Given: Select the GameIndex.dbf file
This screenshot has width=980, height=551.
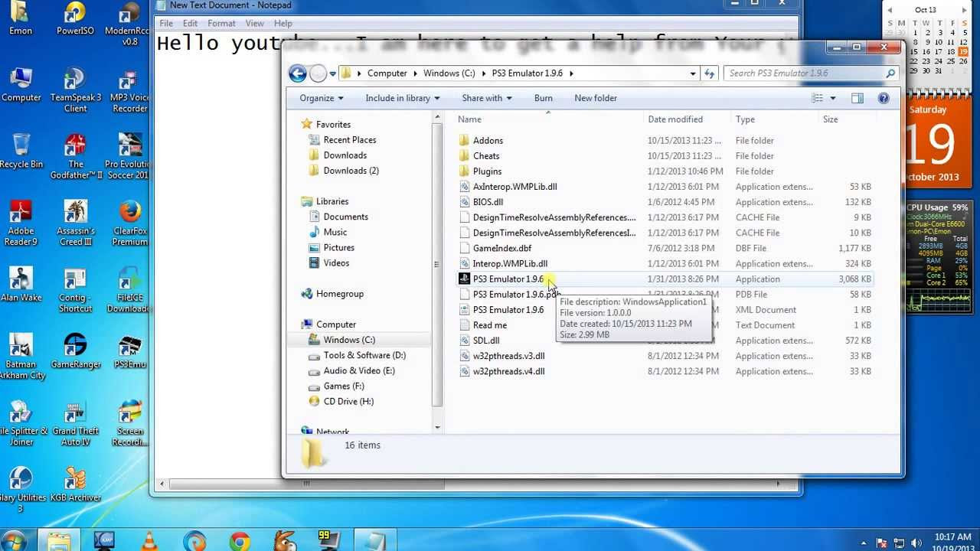Looking at the screenshot, I should click(501, 248).
